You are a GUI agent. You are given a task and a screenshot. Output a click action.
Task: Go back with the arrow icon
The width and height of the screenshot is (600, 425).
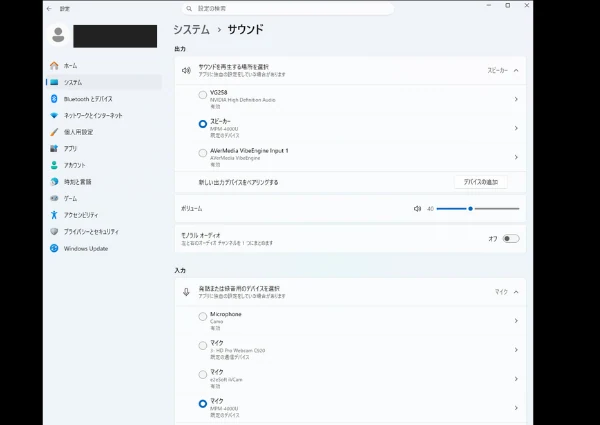(x=49, y=8)
